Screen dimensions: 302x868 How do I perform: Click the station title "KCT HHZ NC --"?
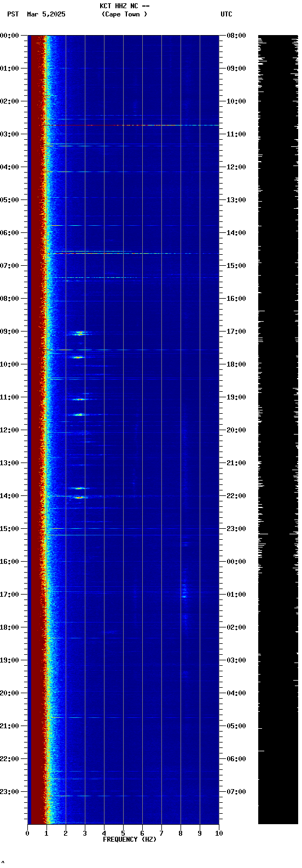point(124,6)
